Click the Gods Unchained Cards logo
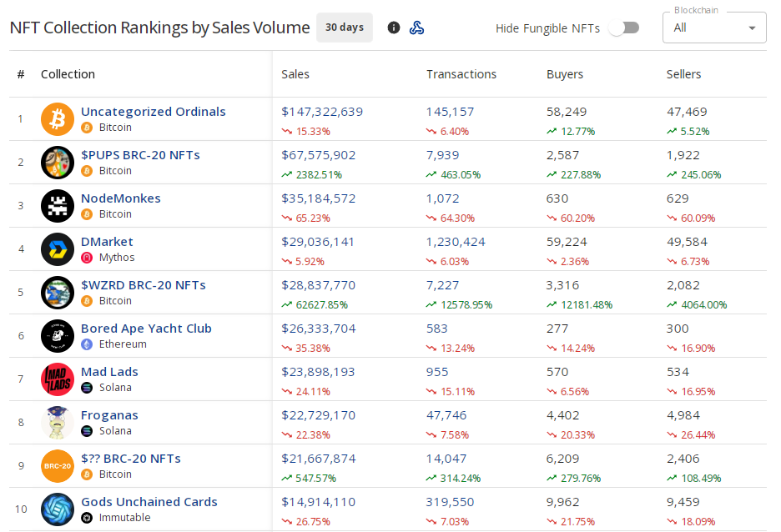 pyautogui.click(x=58, y=509)
